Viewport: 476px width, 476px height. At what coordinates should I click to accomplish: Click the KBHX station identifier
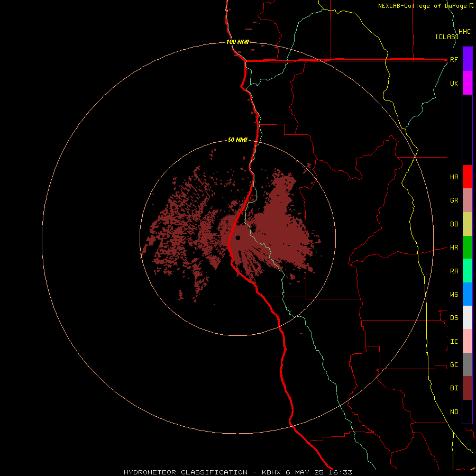click(x=271, y=472)
